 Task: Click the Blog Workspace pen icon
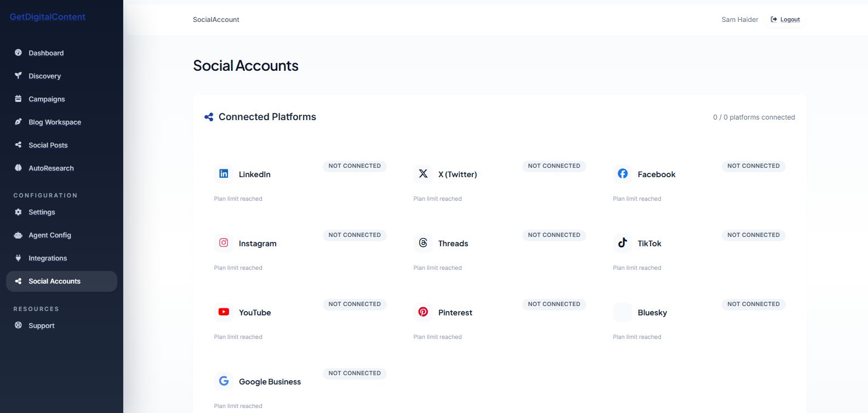[x=18, y=122]
